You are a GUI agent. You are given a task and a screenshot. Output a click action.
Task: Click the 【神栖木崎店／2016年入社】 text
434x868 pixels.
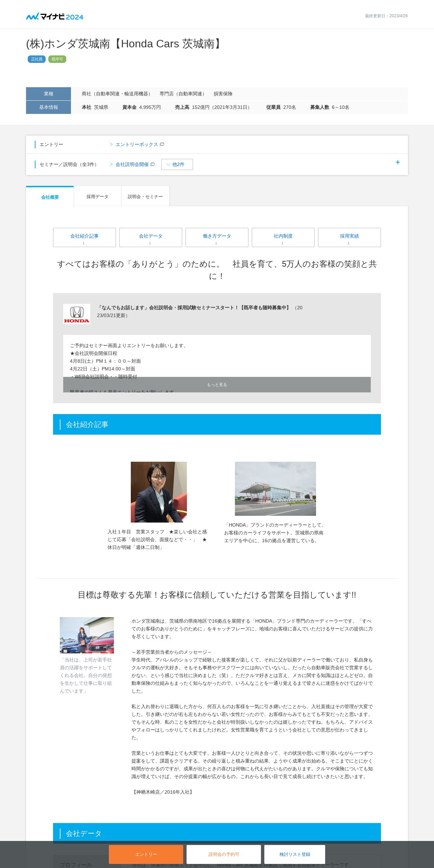click(163, 792)
